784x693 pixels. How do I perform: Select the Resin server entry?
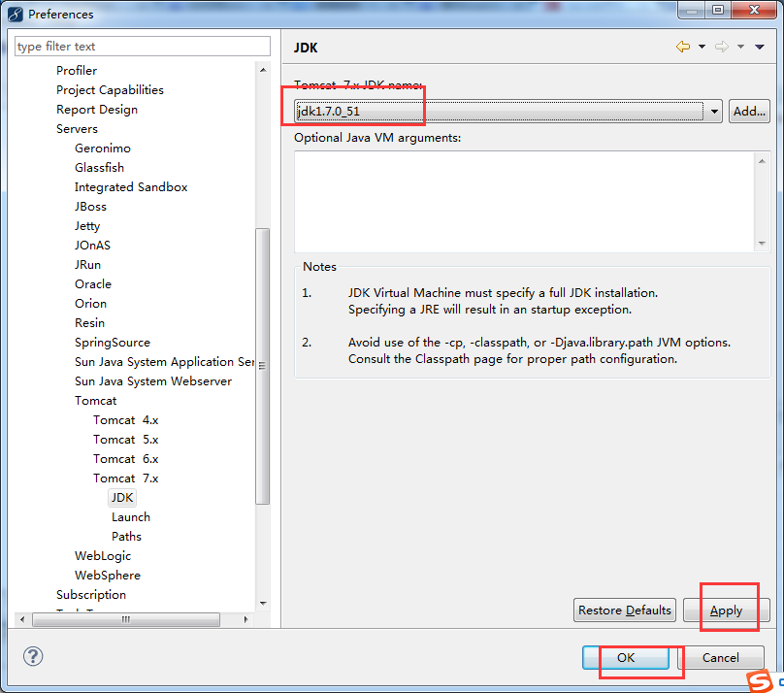89,323
